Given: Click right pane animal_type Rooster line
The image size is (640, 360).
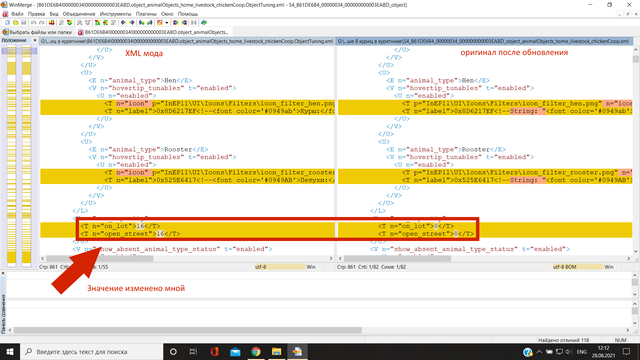Looking at the screenshot, I should [446, 149].
